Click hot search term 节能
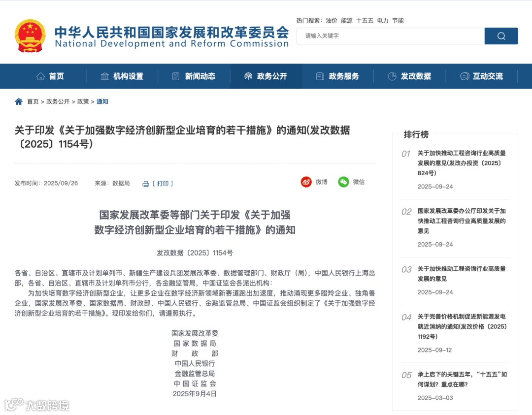The image size is (532, 415). tap(398, 21)
